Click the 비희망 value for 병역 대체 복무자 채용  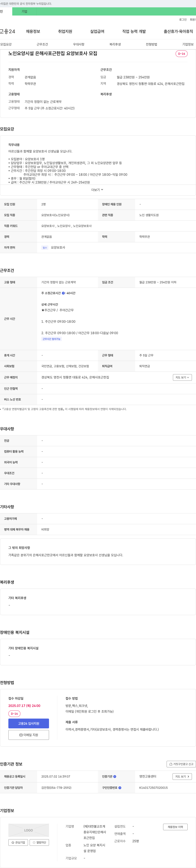pos(45,530)
